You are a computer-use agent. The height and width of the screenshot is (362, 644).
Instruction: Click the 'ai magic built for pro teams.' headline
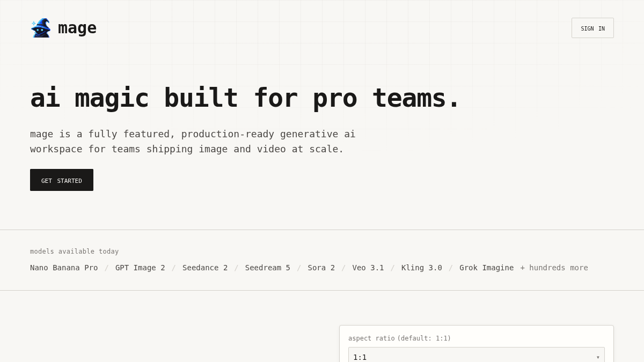245,98
